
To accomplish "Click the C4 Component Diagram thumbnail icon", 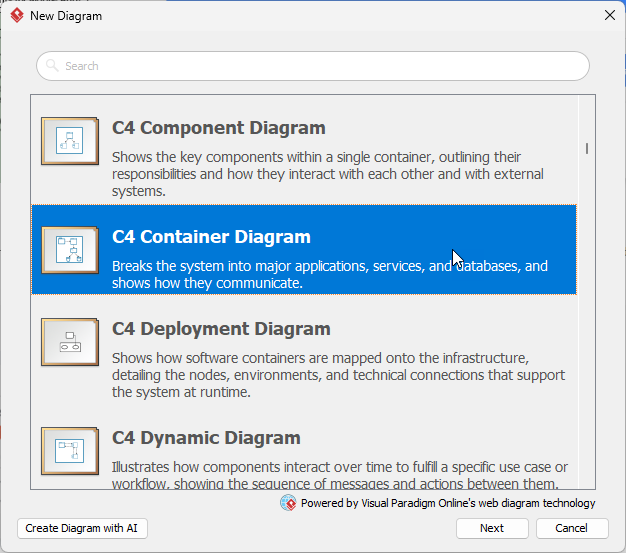I will tap(69, 141).
